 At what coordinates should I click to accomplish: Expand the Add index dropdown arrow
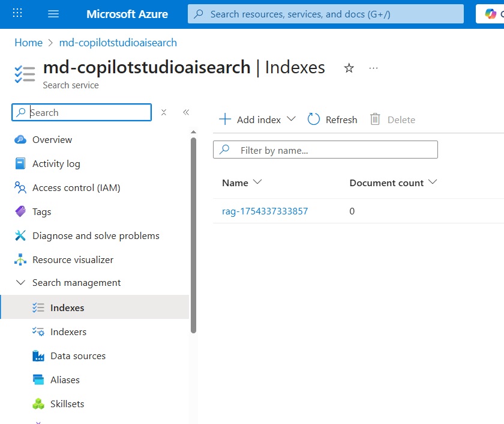tap(291, 119)
